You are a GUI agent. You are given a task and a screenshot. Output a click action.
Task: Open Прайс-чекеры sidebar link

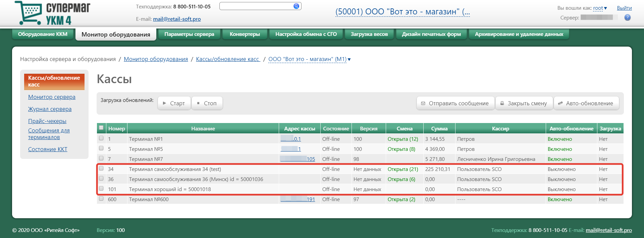click(x=47, y=121)
